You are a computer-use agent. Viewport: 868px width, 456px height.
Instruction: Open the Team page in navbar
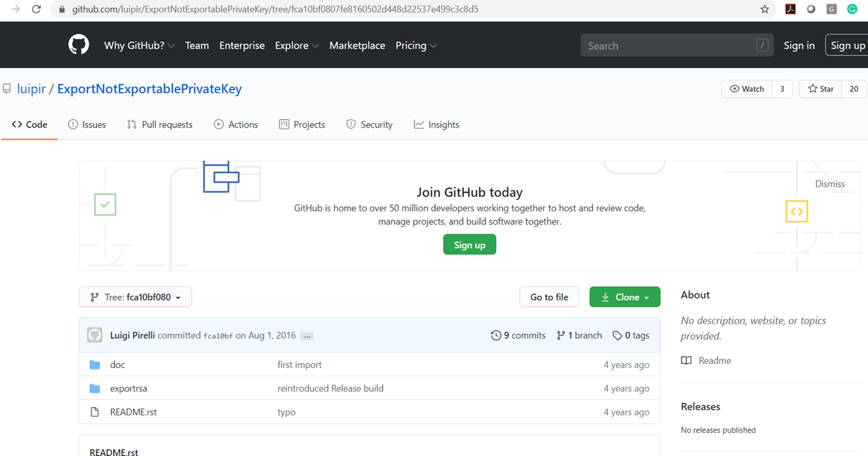click(x=197, y=46)
